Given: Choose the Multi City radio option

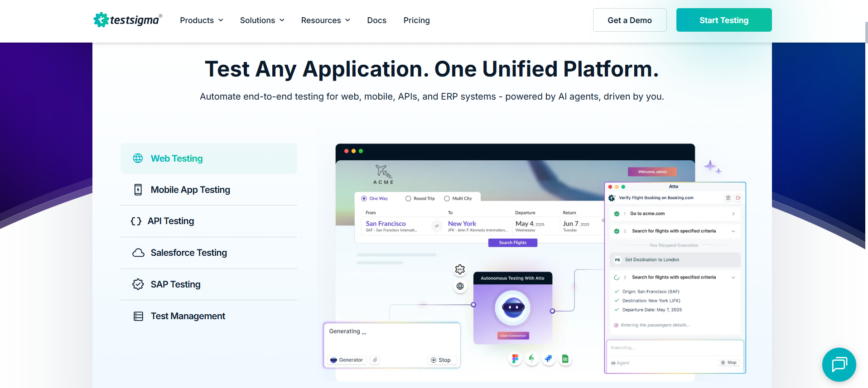Looking at the screenshot, I should [447, 198].
